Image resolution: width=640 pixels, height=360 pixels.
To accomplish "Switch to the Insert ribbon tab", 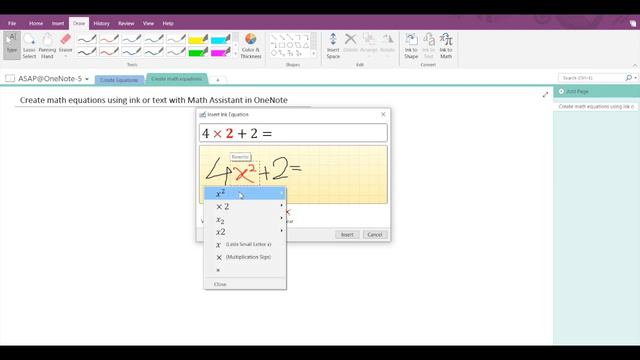I will coord(58,23).
